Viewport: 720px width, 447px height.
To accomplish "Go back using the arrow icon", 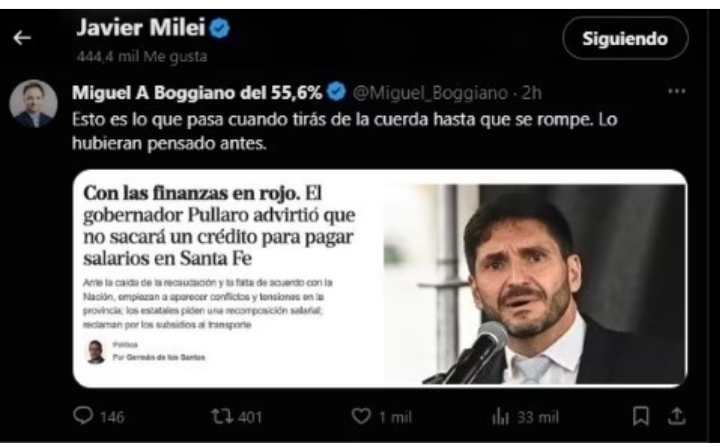I will click(22, 38).
